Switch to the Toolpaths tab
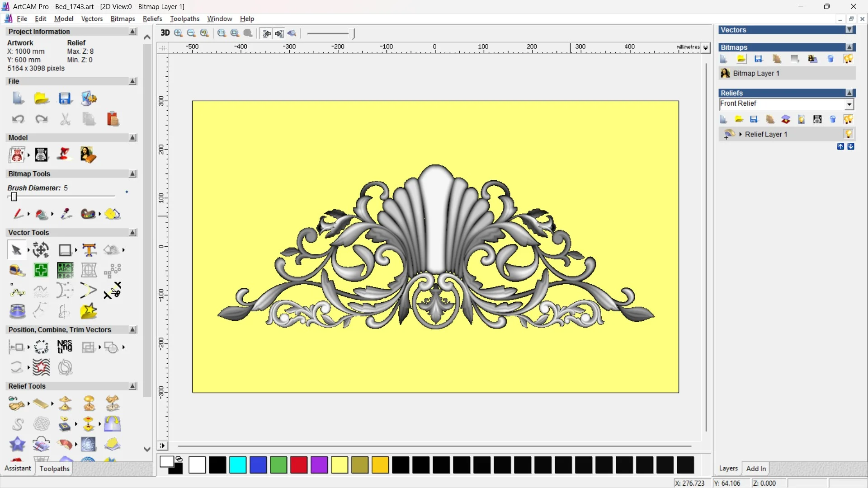This screenshot has height=488, width=868. [54, 469]
